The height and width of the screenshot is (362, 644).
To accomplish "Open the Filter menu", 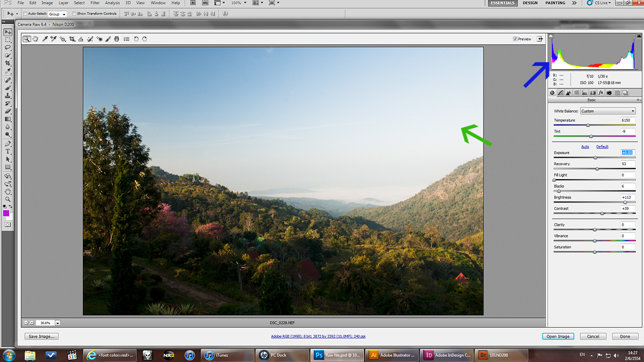I will click(95, 3).
